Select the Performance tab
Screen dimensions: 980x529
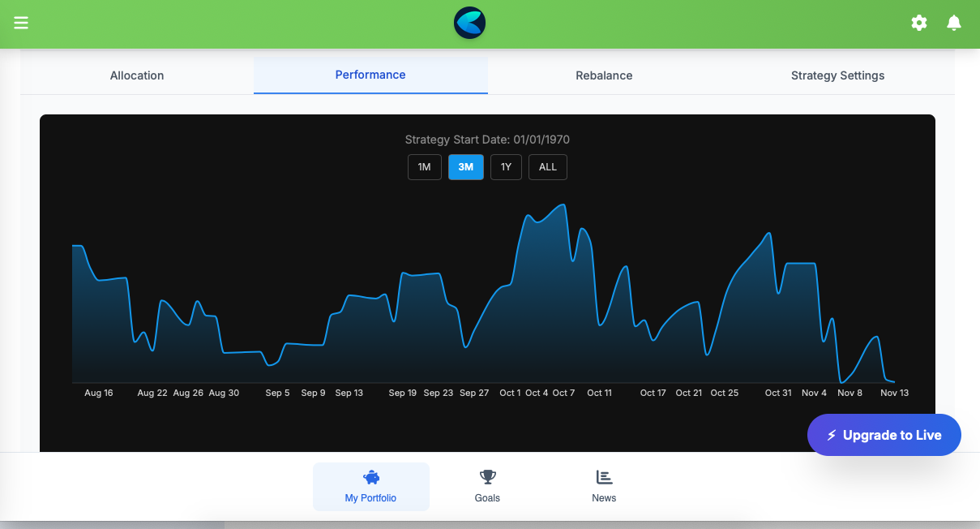click(370, 75)
